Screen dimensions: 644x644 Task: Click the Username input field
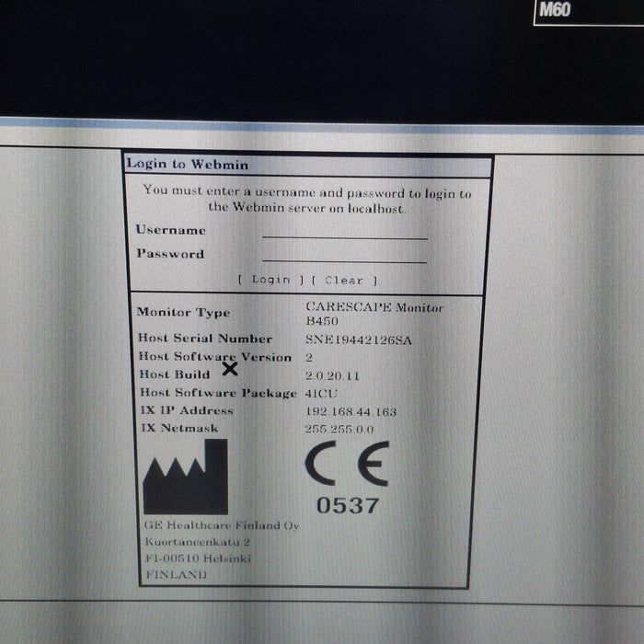pos(345,231)
